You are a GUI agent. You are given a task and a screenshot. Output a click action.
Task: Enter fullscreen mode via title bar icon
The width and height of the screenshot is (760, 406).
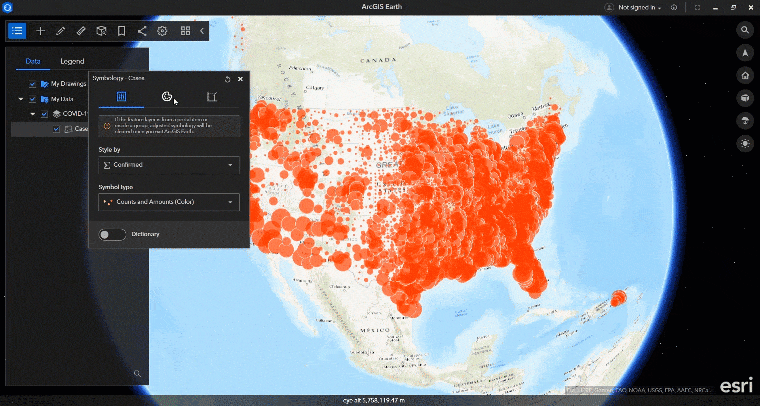coord(697,7)
